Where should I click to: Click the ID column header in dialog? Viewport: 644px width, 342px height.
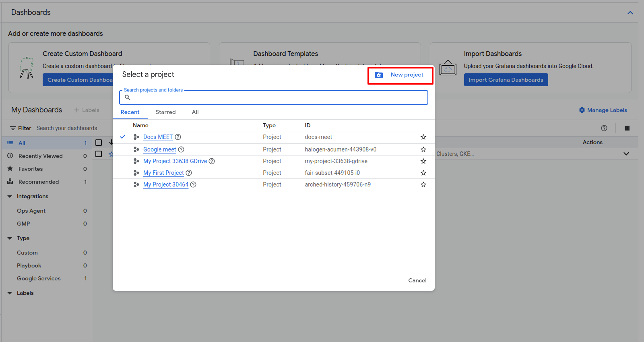pyautogui.click(x=308, y=125)
